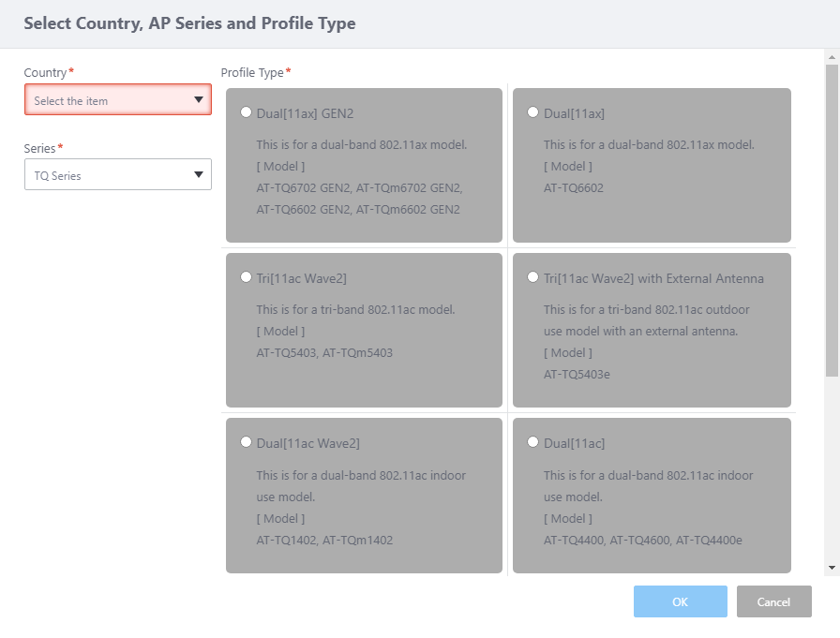The height and width of the screenshot is (638, 840).
Task: Select the Dual[11ac Wave2] radio button
Action: 247,442
